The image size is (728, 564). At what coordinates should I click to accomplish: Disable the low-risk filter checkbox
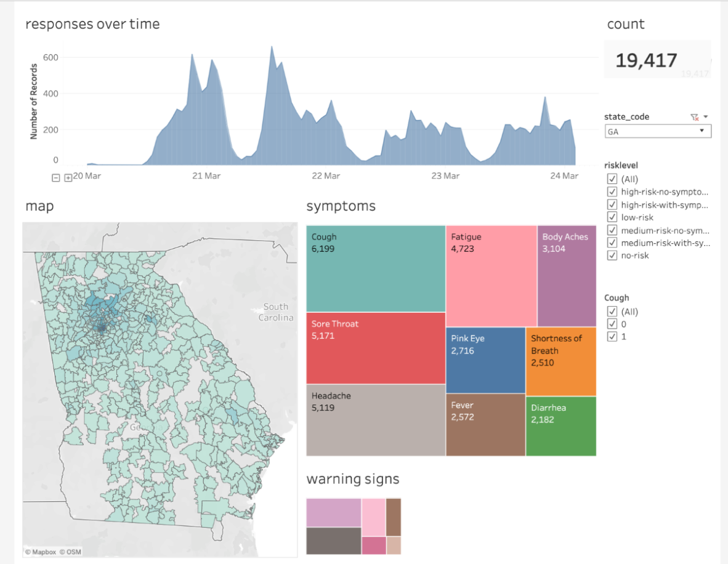coord(612,217)
